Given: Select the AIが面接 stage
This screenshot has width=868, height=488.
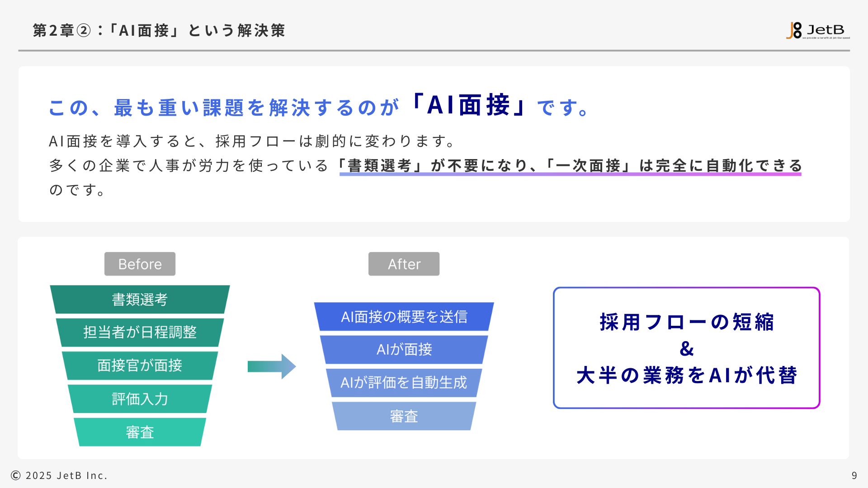Looking at the screenshot, I should (x=404, y=350).
